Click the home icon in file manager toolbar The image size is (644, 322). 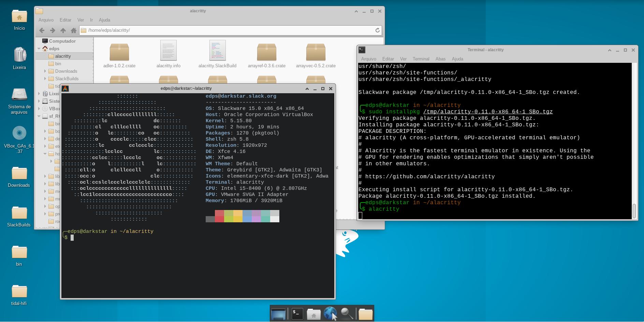[x=73, y=30]
